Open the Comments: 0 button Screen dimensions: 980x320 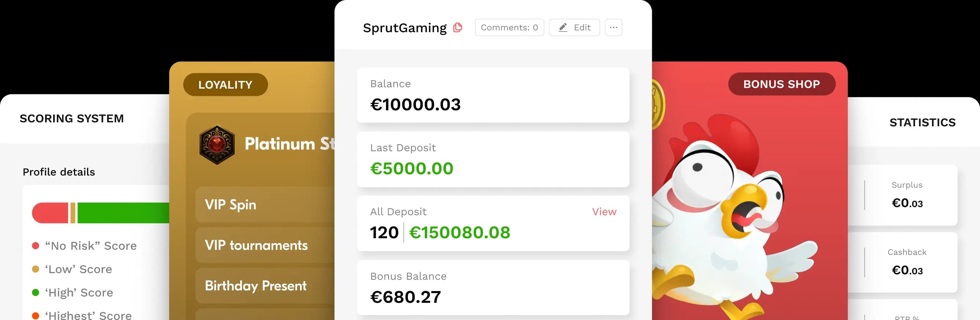(509, 27)
